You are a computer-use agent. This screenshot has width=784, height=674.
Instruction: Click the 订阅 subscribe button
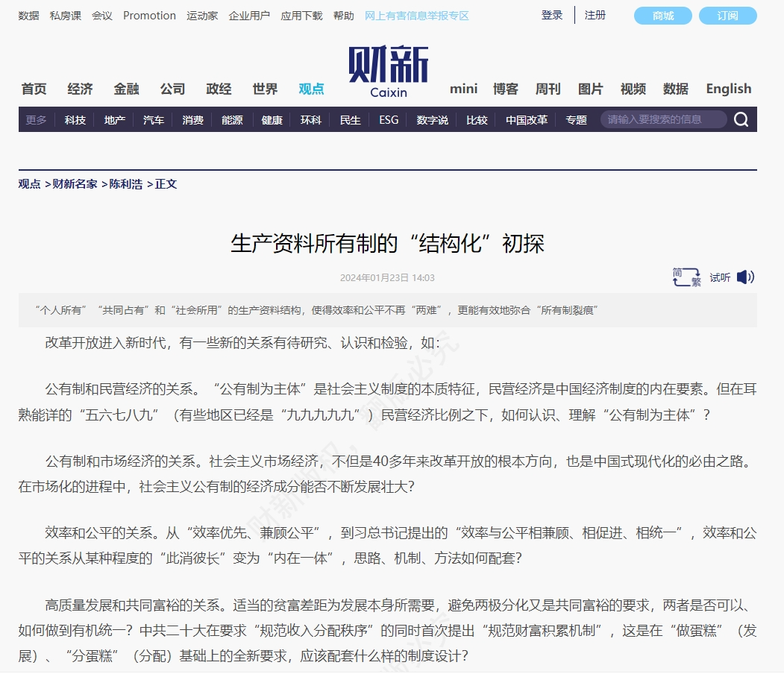tap(727, 15)
